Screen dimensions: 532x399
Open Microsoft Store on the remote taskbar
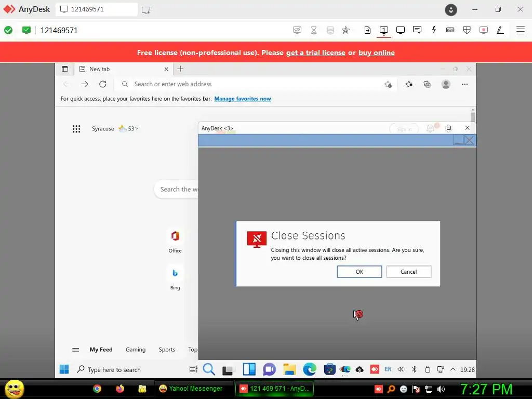click(329, 369)
